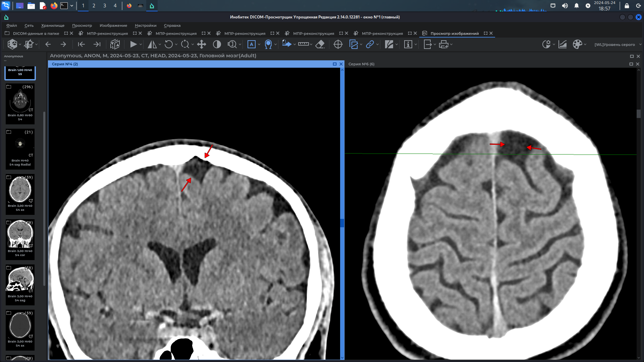Click the export image tool
644x362 pixels.
(x=428, y=44)
